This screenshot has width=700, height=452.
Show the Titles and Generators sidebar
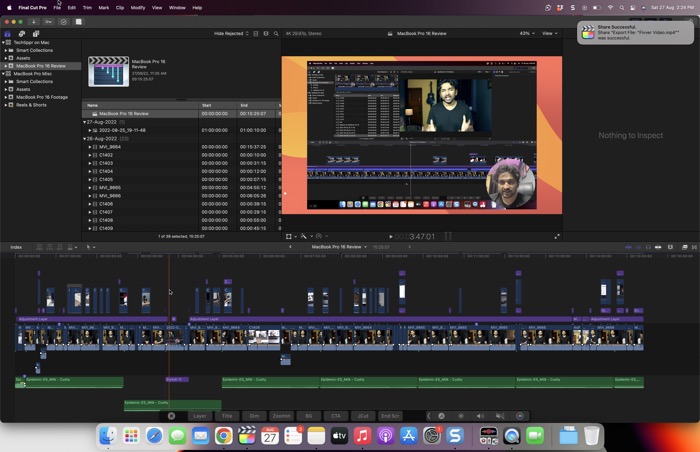36,33
